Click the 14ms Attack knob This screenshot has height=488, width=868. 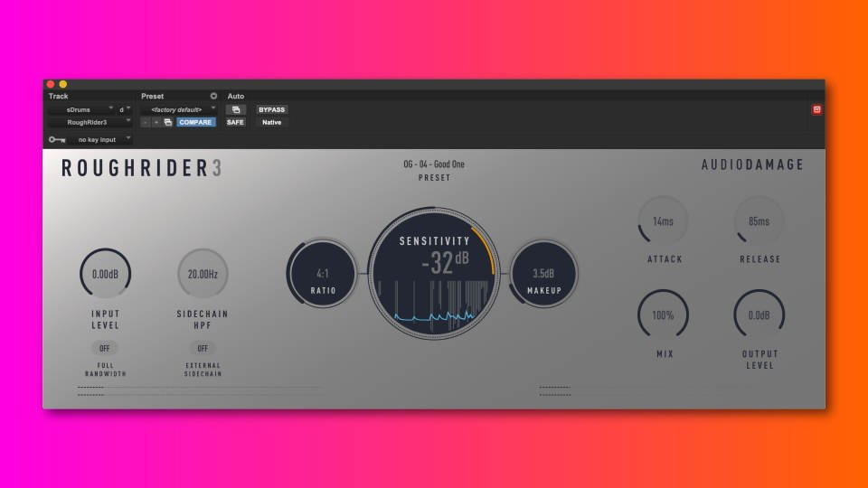click(x=663, y=221)
